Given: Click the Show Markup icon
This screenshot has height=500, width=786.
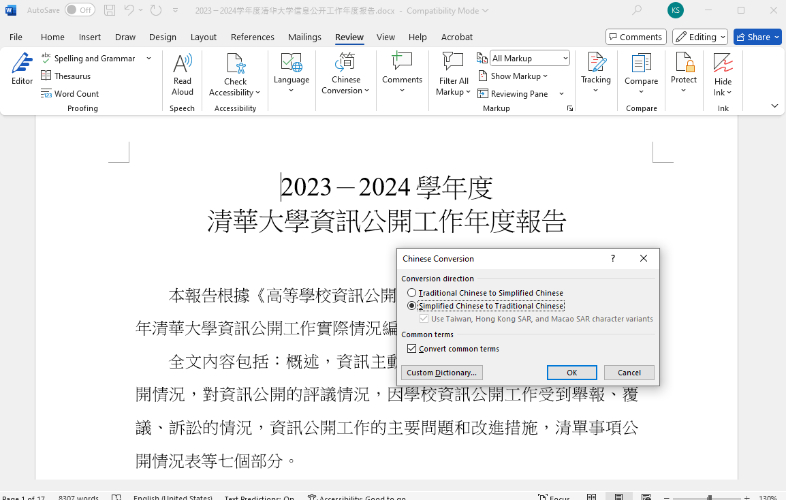Looking at the screenshot, I should pyautogui.click(x=483, y=76).
